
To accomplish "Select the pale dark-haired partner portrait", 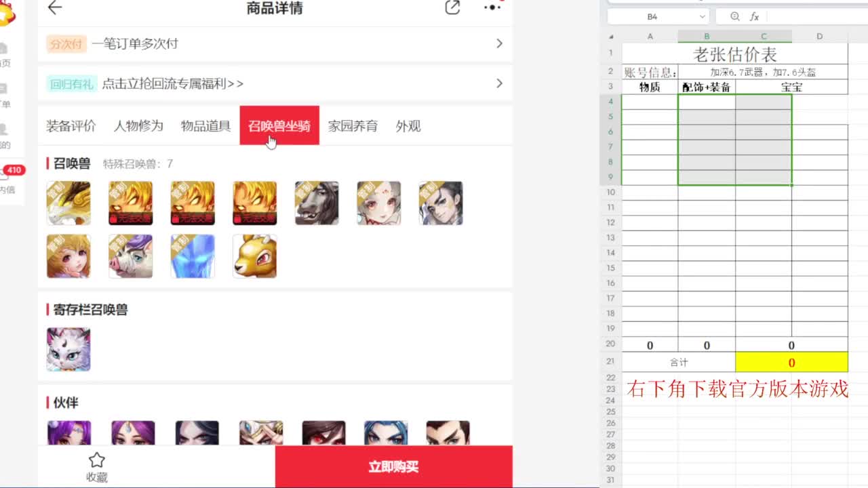I will click(x=197, y=433).
